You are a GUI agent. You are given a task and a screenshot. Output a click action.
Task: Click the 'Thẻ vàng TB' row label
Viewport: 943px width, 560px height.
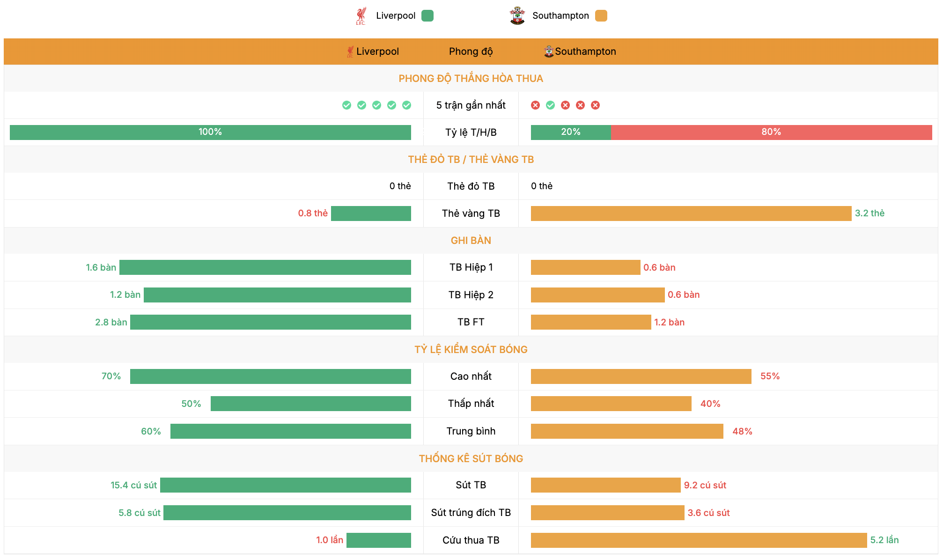click(471, 214)
